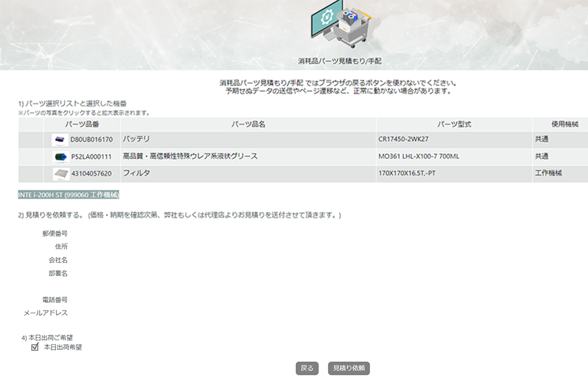Click the 本日出荷希望 checkbox label text
The width and height of the screenshot is (588, 377).
point(63,347)
